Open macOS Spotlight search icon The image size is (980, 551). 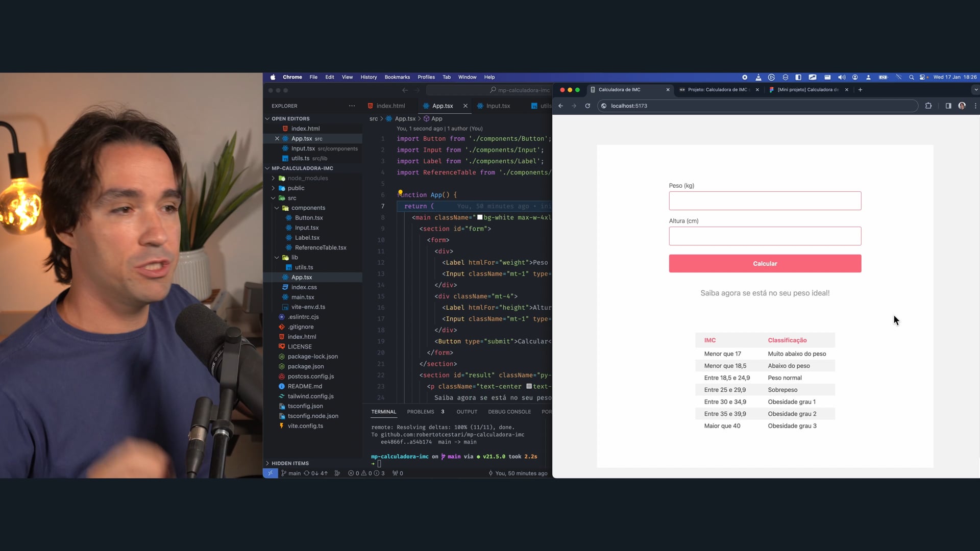pyautogui.click(x=911, y=78)
